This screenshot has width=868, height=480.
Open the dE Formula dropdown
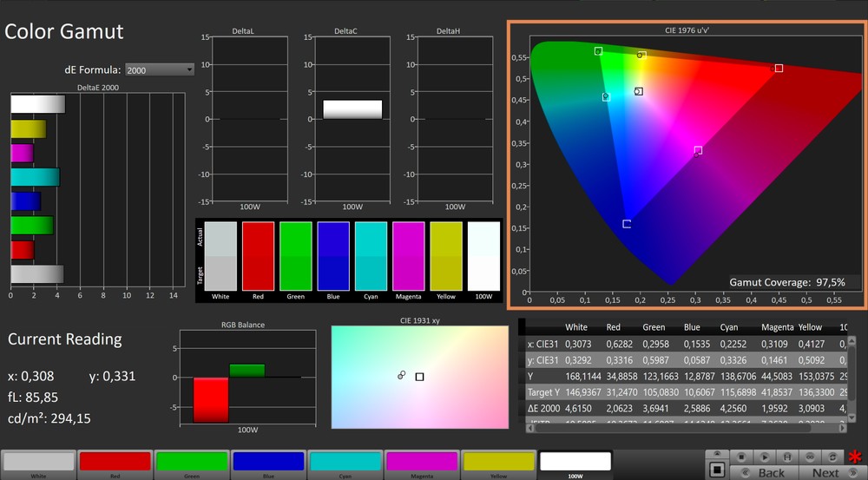pos(159,69)
